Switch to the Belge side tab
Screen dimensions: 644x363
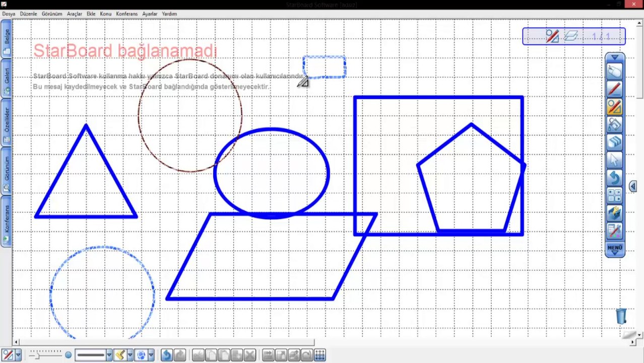point(7,41)
